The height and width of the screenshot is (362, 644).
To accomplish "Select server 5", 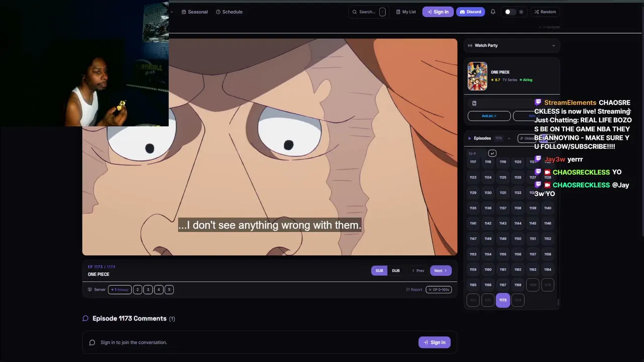I will (x=169, y=290).
